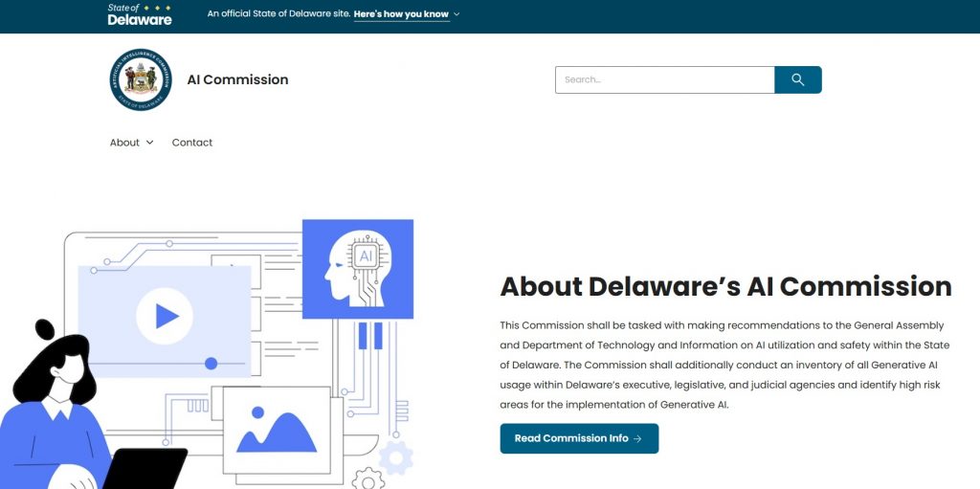Viewport: 980px width, 489px height.
Task: Open the About navigation menu
Action: pos(125,143)
